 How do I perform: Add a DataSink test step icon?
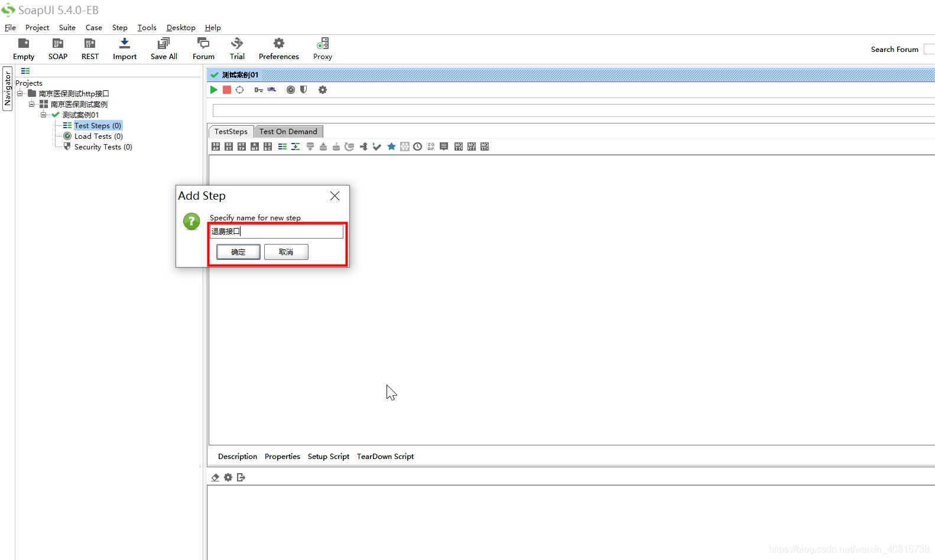(x=323, y=146)
